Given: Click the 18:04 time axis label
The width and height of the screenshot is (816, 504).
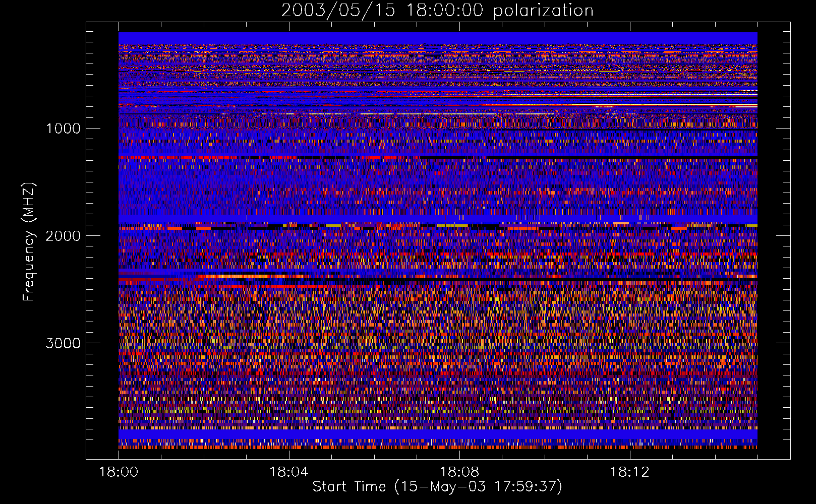Looking at the screenshot, I should pyautogui.click(x=289, y=472).
